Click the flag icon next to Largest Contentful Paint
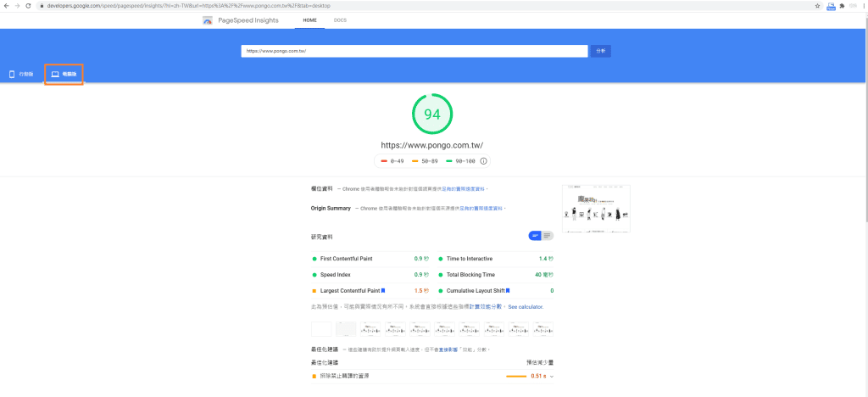Image resolution: width=868 pixels, height=397 pixels. pos(383,290)
